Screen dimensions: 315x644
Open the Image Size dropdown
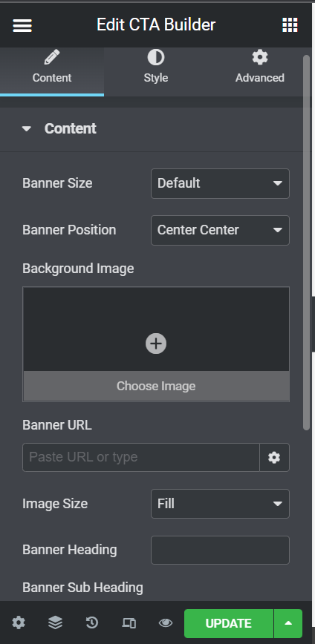click(x=220, y=504)
